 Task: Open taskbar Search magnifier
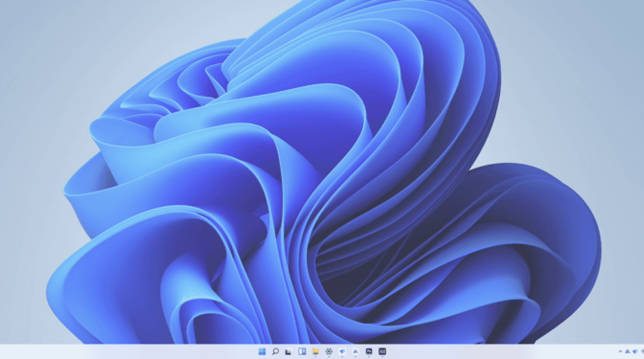(275, 352)
